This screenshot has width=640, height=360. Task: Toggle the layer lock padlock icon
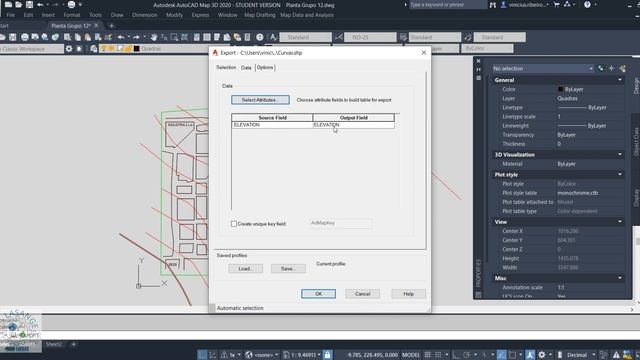click(128, 49)
